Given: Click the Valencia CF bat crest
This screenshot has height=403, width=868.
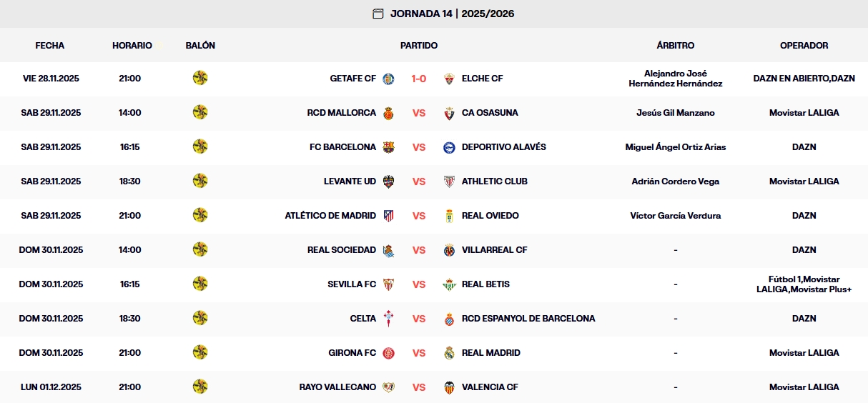Looking at the screenshot, I should click(x=449, y=387).
